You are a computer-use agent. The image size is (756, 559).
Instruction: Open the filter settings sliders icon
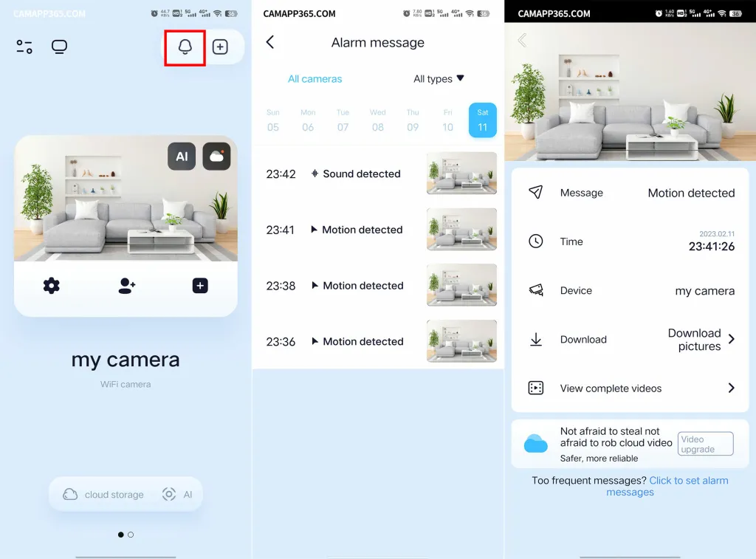(x=24, y=47)
